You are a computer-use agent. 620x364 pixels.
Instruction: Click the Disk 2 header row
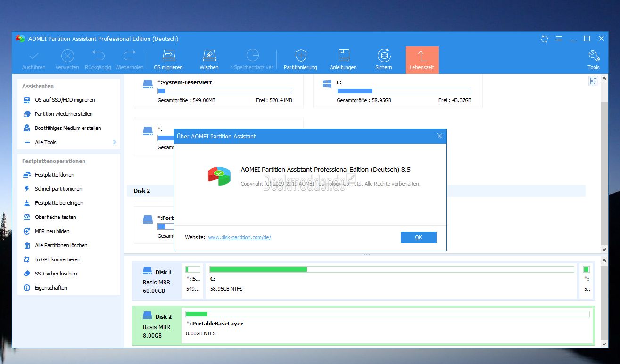tap(356, 191)
